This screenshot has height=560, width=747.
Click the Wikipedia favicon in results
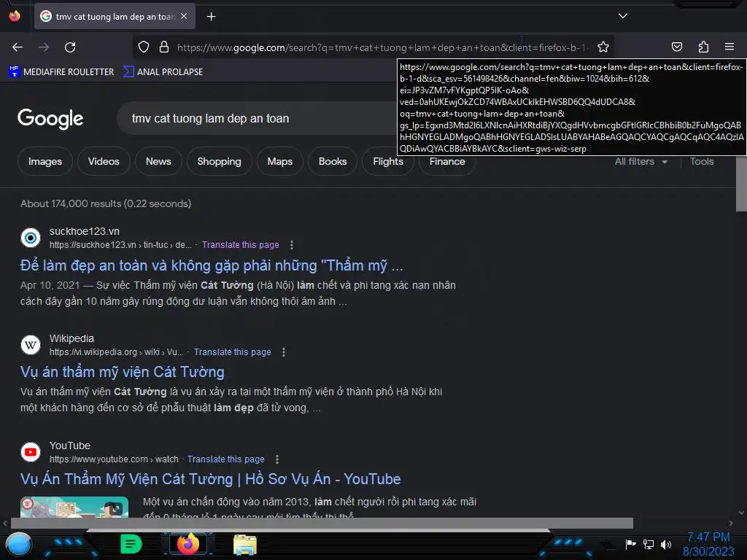31,344
